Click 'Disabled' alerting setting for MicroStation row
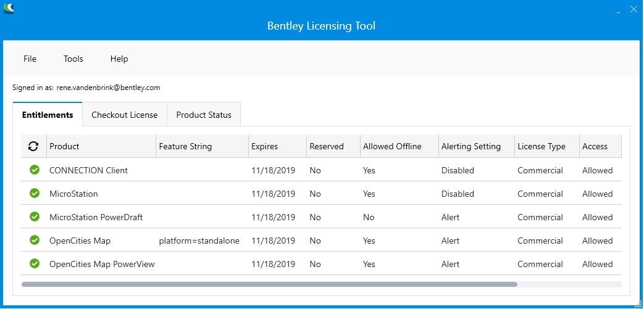Screen dimensions: 644x309 [458, 194]
